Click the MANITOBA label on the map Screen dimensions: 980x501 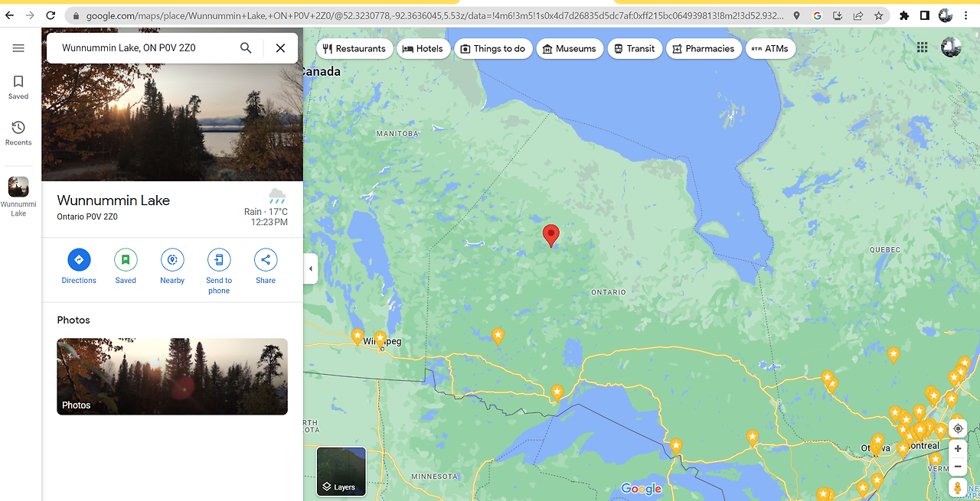pyautogui.click(x=398, y=134)
